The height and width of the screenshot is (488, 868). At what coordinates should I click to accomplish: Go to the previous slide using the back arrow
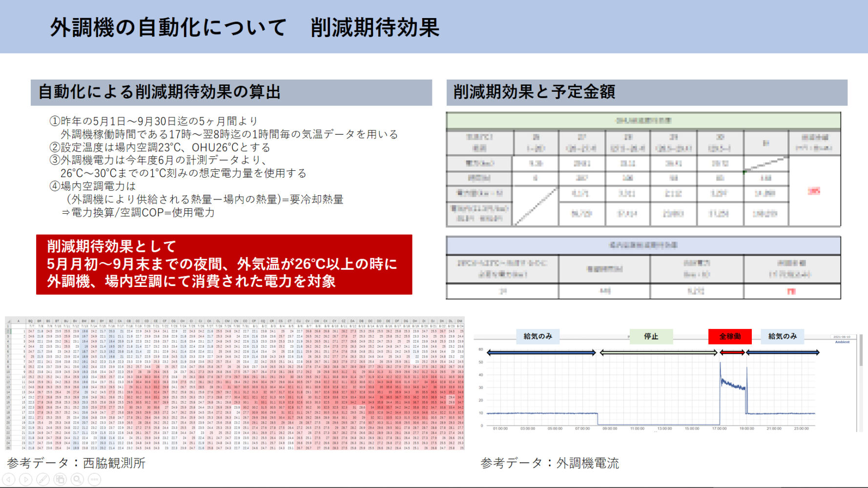click(x=9, y=479)
